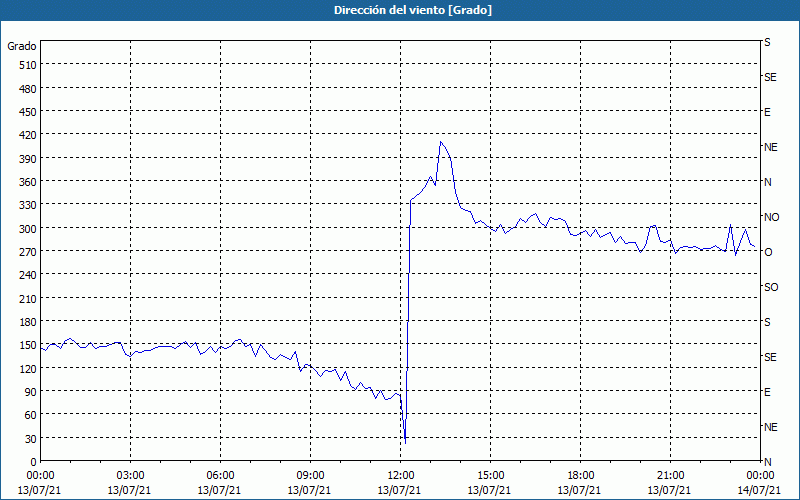
Task: Click compass label 'S' level with 180
Action: pos(767,322)
